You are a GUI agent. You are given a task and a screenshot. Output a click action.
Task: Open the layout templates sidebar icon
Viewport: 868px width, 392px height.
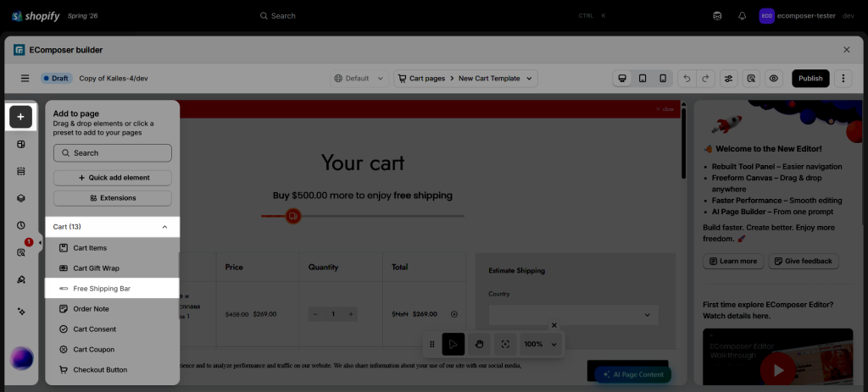pyautogui.click(x=21, y=144)
